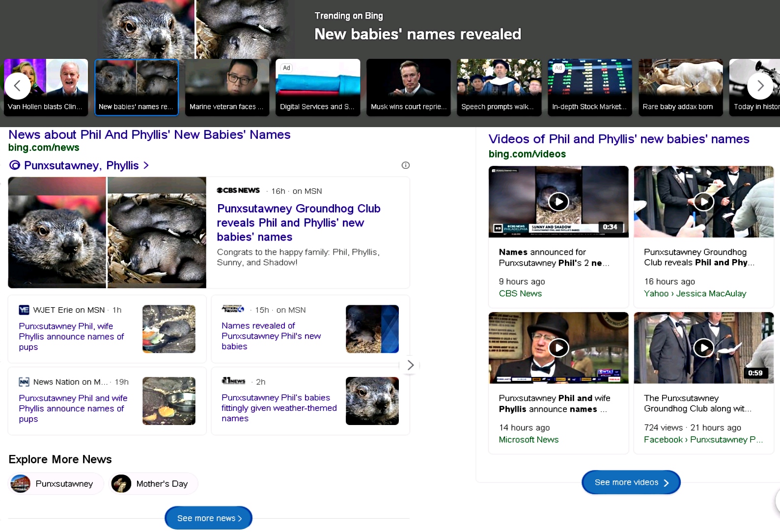The image size is (780, 532).
Task: Open News about Phil And Phyllis' heading
Action: click(149, 134)
